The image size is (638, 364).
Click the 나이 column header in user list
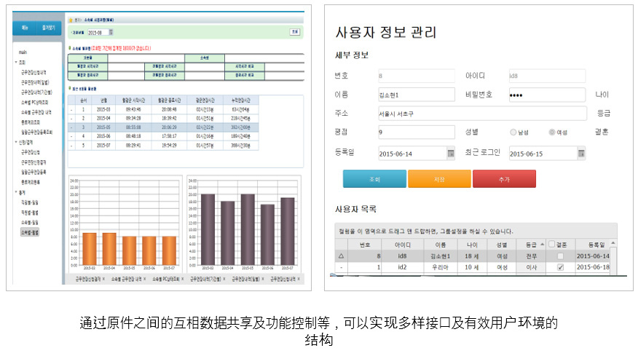[x=472, y=245]
